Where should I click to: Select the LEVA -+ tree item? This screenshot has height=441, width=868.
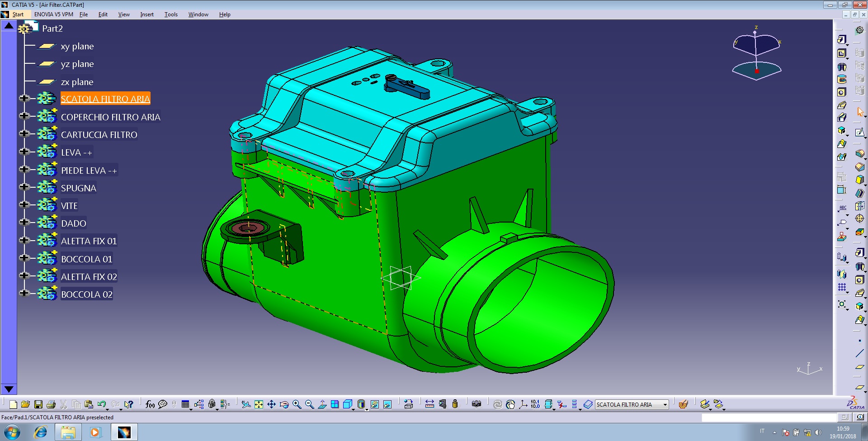[x=76, y=153]
